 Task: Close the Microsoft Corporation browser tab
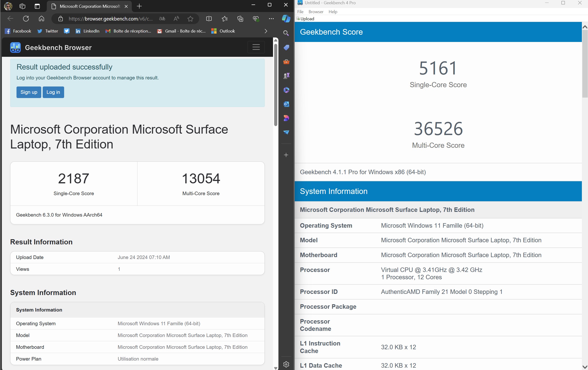pyautogui.click(x=126, y=6)
